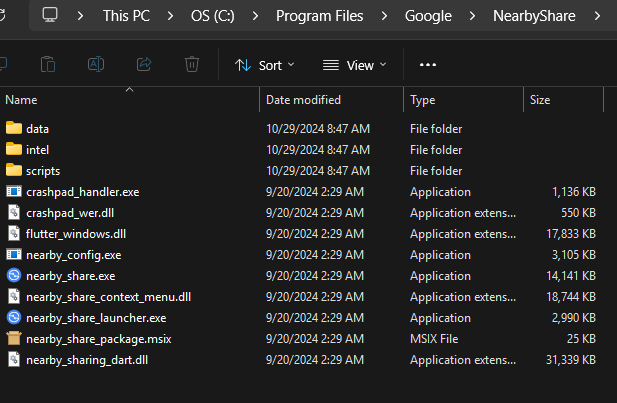Click the 25 KB size value
Viewport: 617px width, 403px height.
point(581,339)
